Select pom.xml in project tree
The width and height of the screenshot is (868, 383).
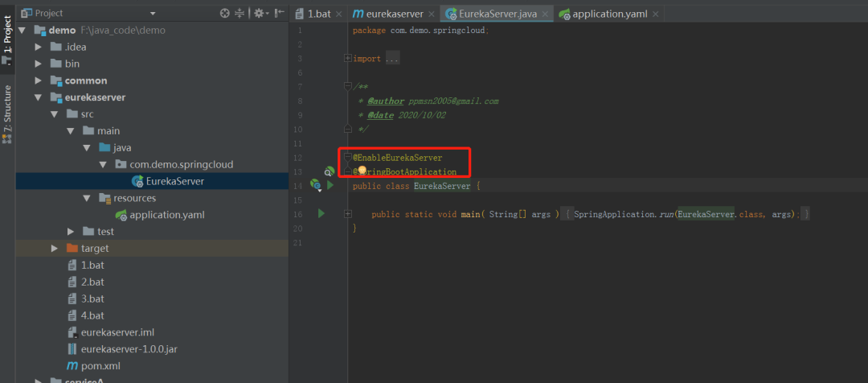100,366
